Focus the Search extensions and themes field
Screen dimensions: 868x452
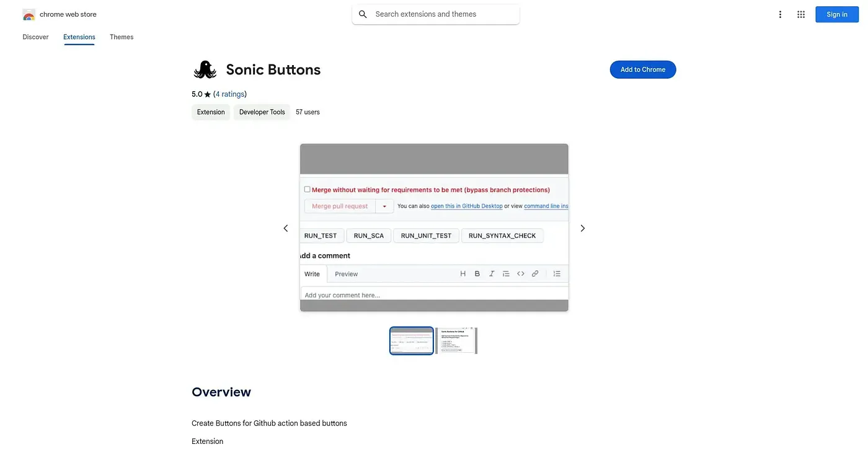(x=436, y=14)
